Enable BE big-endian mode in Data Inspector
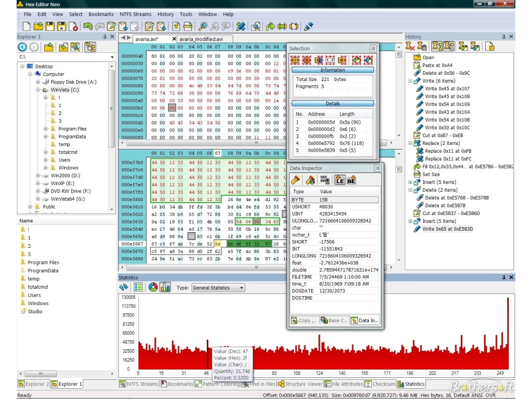Viewport: 532px width, 399px height. (x=352, y=180)
